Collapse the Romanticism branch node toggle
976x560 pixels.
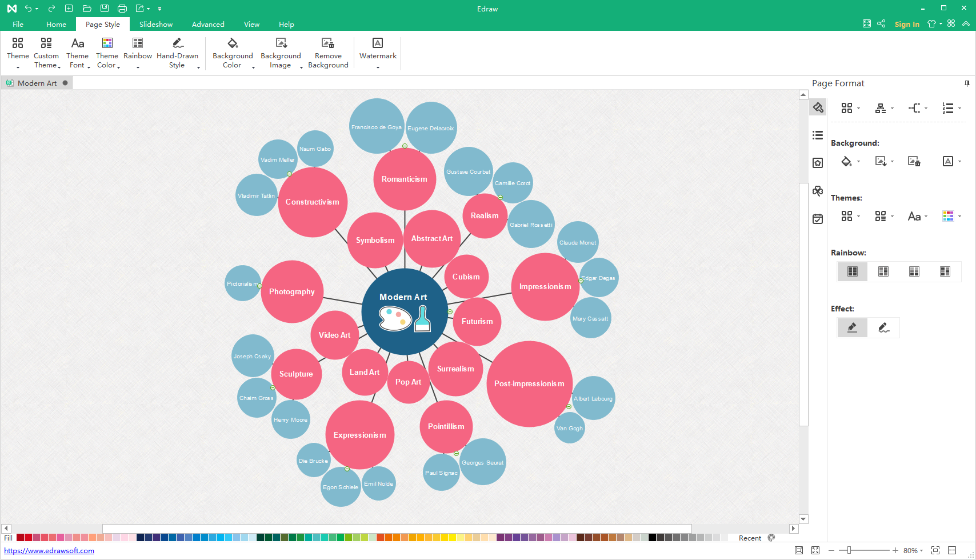point(405,146)
